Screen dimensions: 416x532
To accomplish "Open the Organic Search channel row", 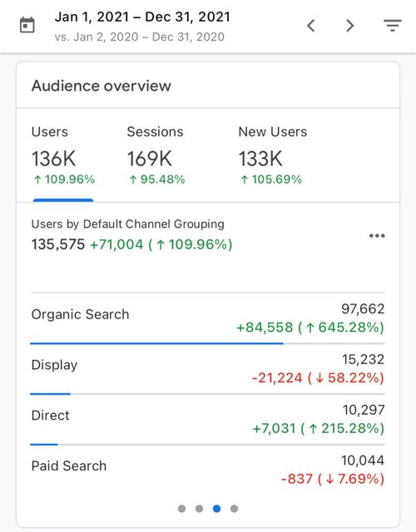I will coord(207,318).
